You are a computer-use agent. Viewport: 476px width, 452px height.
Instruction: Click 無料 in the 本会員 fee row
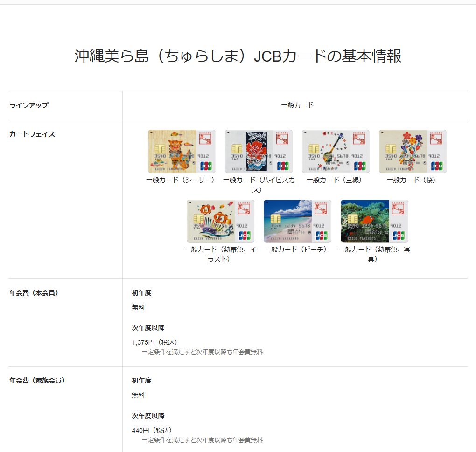pyautogui.click(x=139, y=307)
